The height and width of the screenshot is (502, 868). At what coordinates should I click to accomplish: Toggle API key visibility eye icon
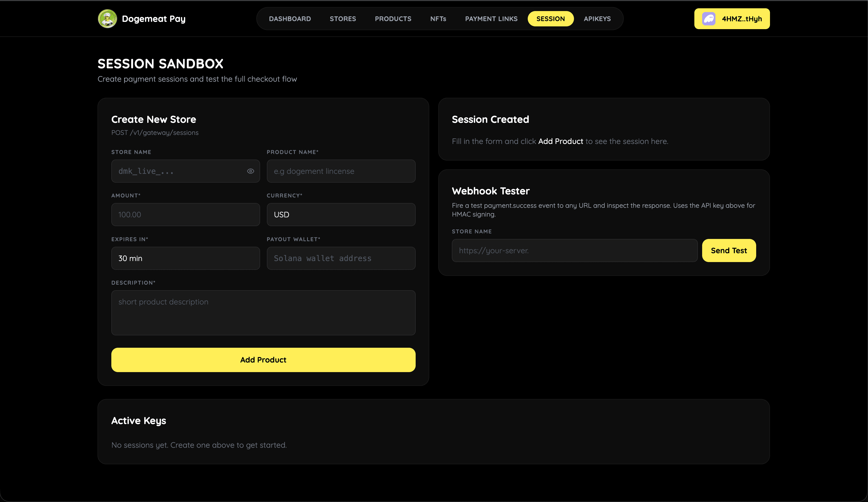coord(250,171)
